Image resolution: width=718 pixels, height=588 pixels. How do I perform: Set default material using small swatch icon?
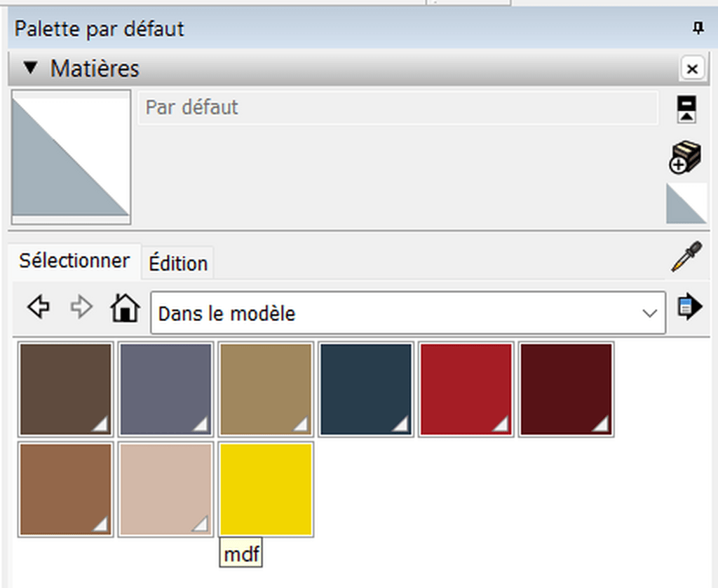coord(686,204)
